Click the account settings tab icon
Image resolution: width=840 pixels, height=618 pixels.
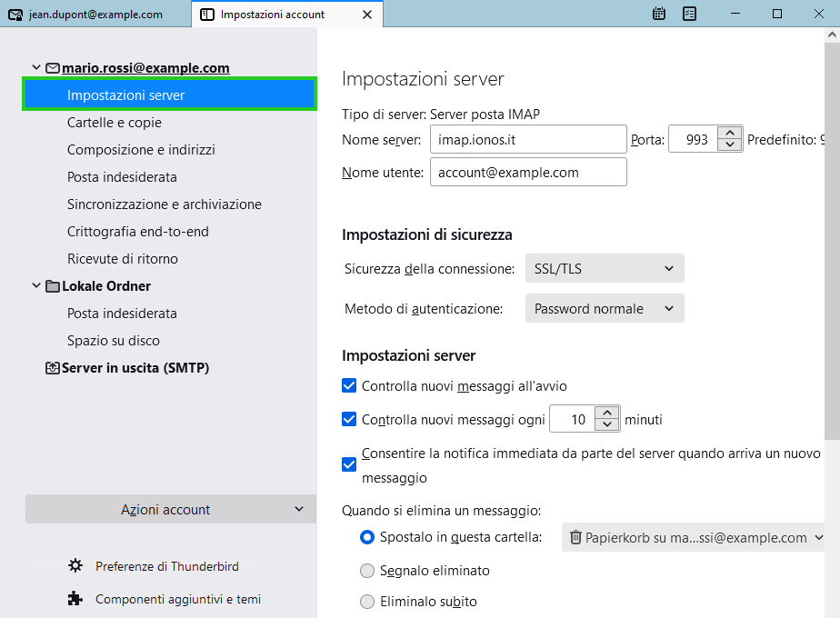(x=206, y=15)
